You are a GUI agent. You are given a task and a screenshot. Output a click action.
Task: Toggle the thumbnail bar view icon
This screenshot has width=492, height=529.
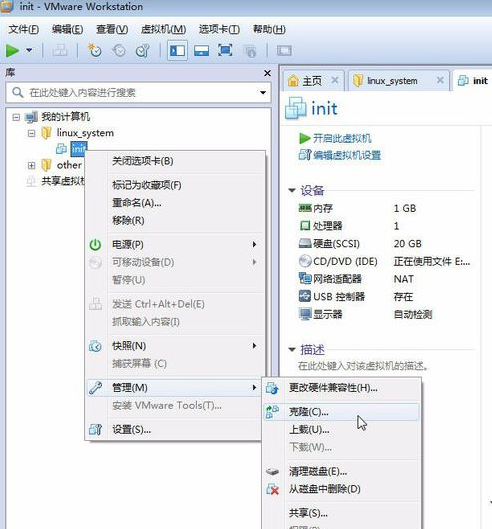pyautogui.click(x=201, y=51)
